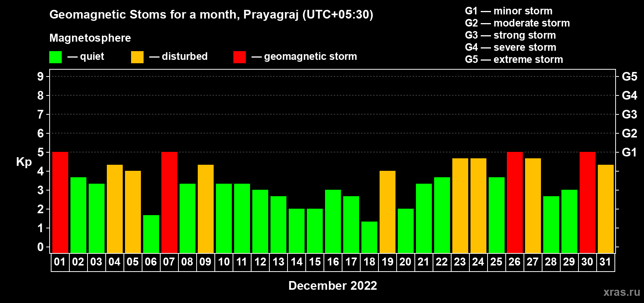This screenshot has width=644, height=303.
Task: Click the 'Magnetosphere' heading
Action: point(90,38)
